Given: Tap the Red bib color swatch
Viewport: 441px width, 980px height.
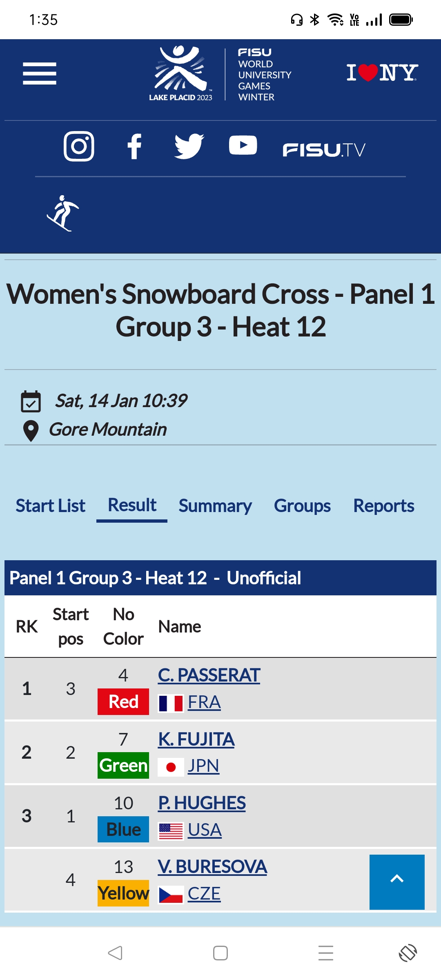Looking at the screenshot, I should [x=123, y=702].
